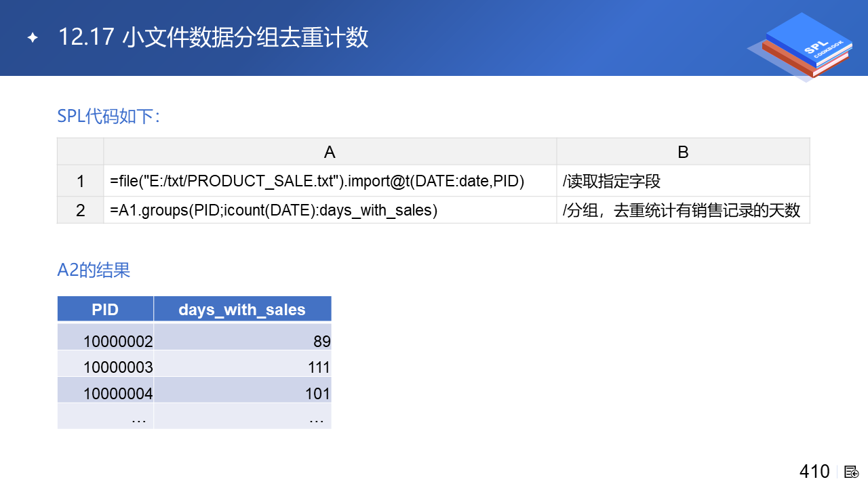Click the page number 410
868x488 pixels.
click(x=814, y=472)
